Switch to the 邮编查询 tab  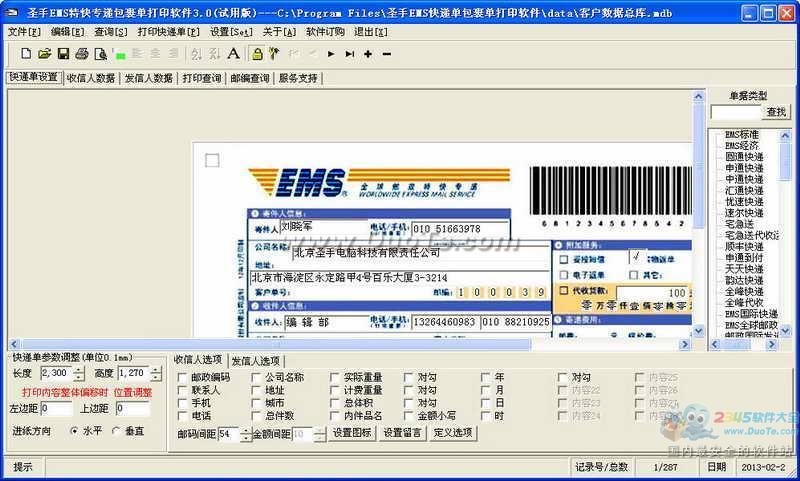(x=250, y=78)
